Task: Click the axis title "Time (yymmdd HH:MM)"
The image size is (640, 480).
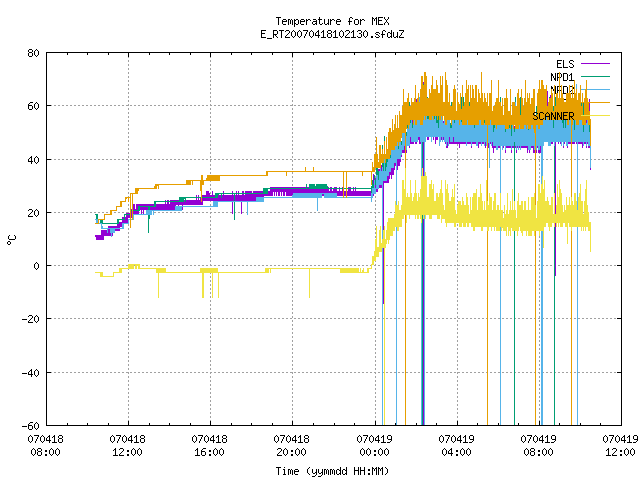Action: coord(332,471)
